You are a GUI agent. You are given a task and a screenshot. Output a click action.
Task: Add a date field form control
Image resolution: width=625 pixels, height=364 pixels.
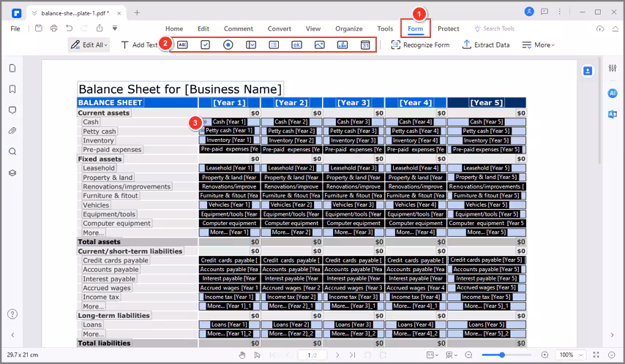pyautogui.click(x=365, y=45)
